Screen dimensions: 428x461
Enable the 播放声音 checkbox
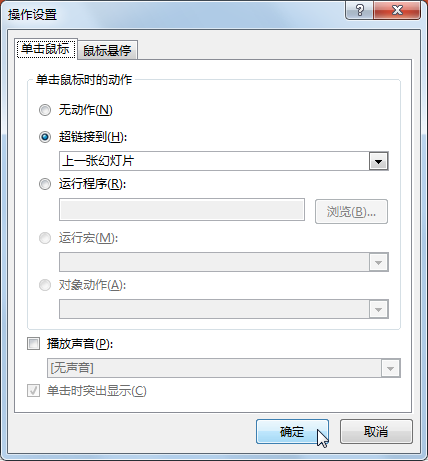point(33,344)
